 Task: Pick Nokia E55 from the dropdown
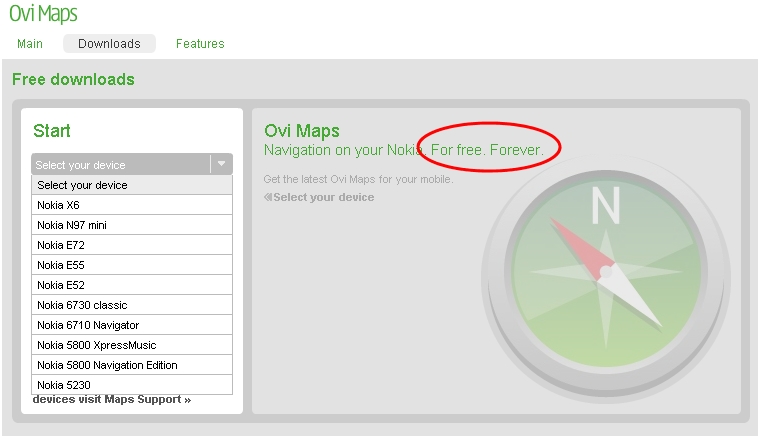[132, 265]
